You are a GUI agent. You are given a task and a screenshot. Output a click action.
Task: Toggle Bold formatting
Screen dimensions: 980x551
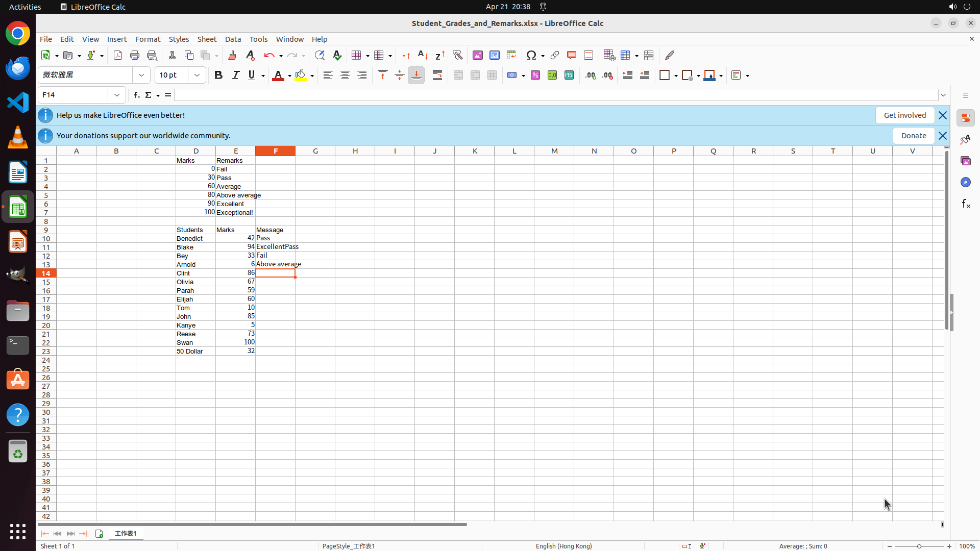[218, 75]
